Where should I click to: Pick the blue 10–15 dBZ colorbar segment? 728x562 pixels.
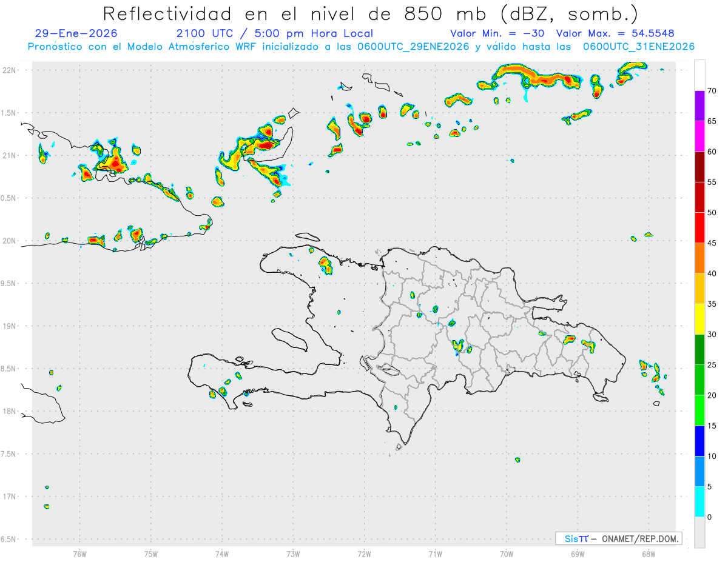pyautogui.click(x=699, y=441)
